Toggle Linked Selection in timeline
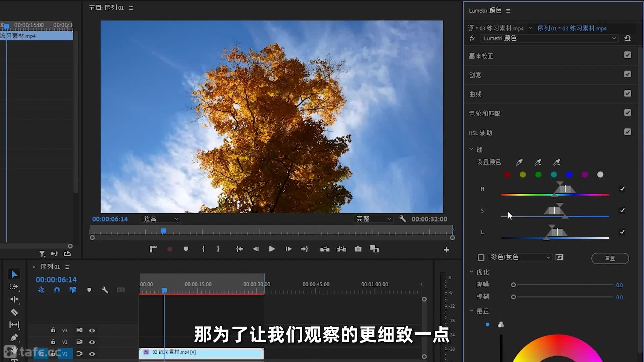 coord(73,290)
